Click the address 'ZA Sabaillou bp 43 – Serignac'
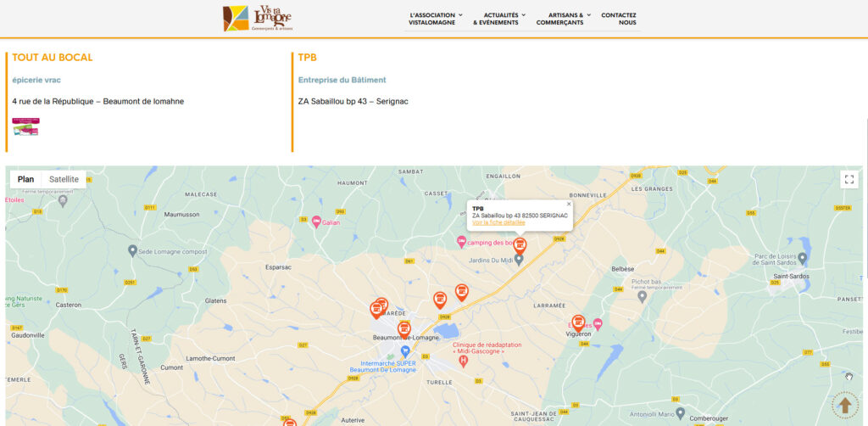The image size is (868, 426). [x=353, y=102]
